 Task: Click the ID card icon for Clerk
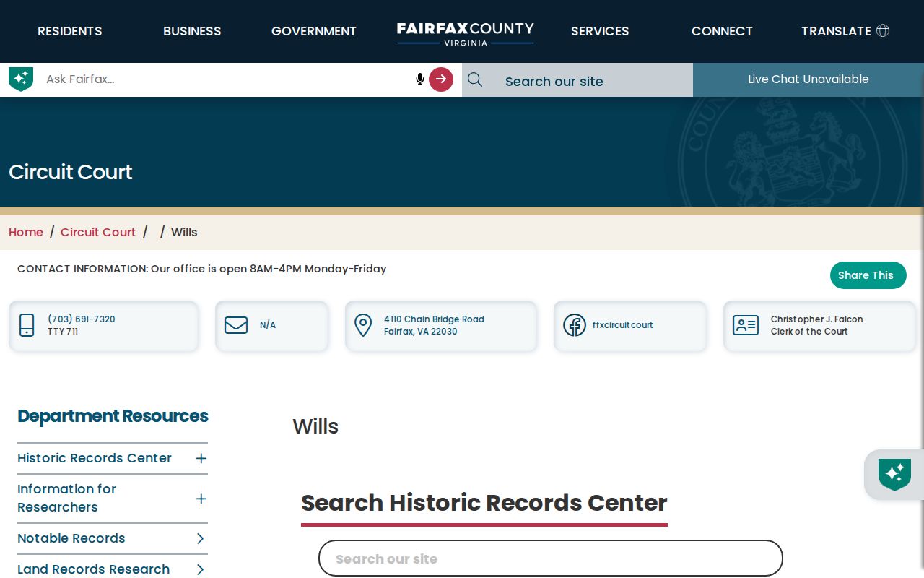coord(746,325)
